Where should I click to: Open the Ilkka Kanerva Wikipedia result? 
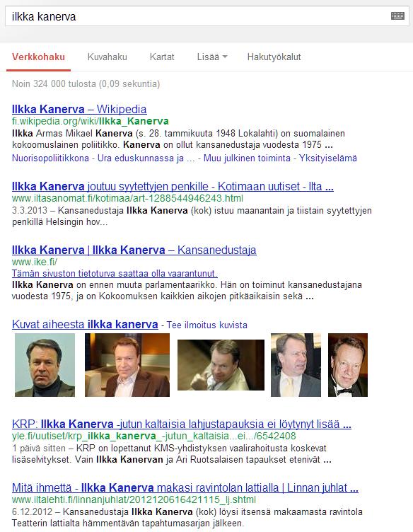pos(79,109)
